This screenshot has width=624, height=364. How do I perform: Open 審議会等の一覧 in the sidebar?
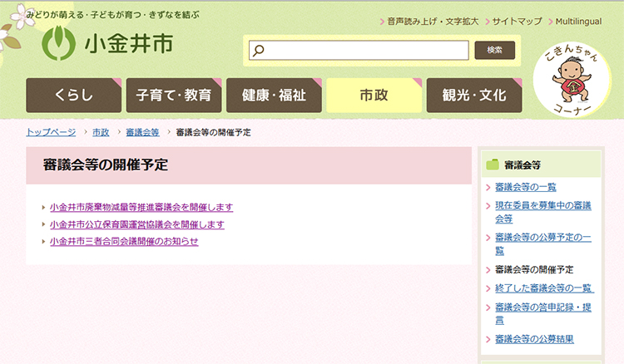pos(525,187)
